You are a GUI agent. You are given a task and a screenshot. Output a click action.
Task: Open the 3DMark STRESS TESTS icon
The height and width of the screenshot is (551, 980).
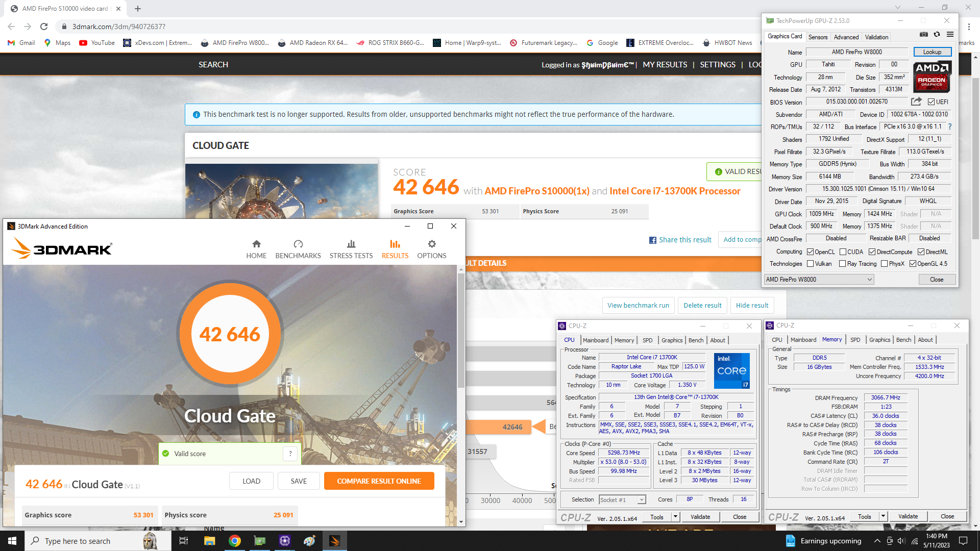(x=351, y=244)
